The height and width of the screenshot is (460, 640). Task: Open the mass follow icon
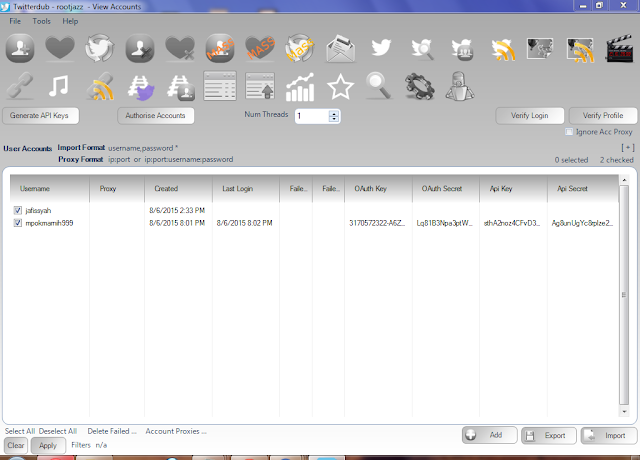(220, 49)
